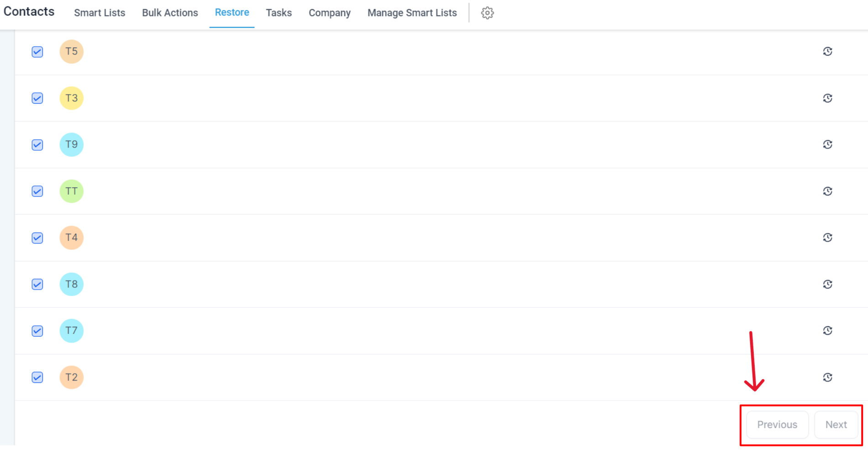Viewport: 868px width, 450px height.
Task: Restore contact TT via its row icon
Action: click(827, 191)
